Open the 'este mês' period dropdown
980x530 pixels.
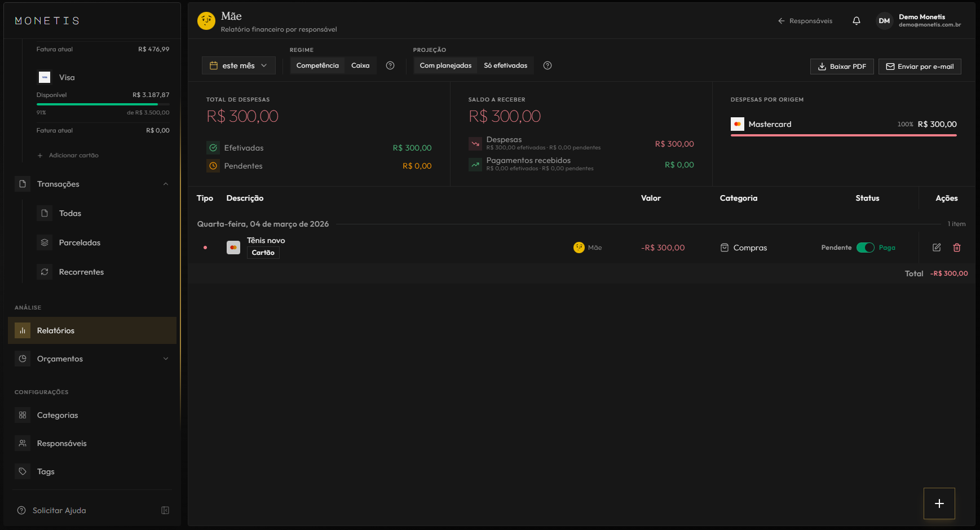(x=239, y=65)
